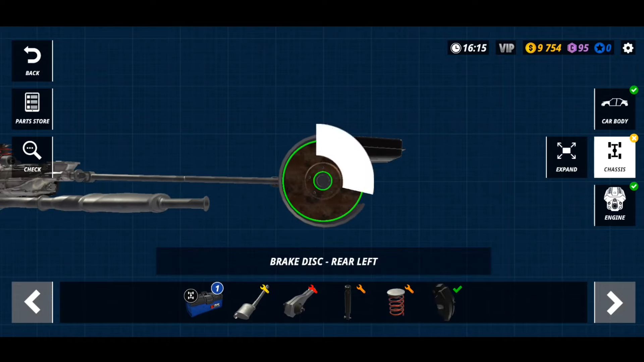The height and width of the screenshot is (362, 644).
Task: Select the Chassis view icon
Action: point(615,157)
